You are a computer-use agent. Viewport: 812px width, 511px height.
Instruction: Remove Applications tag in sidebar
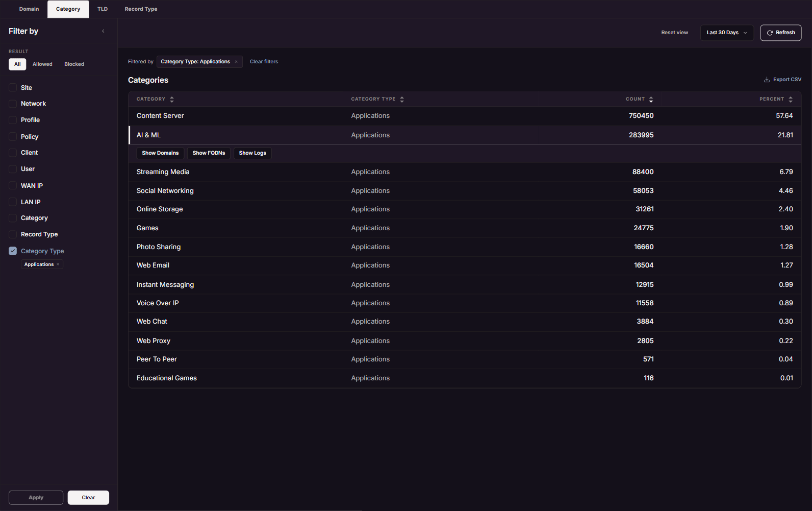(58, 264)
